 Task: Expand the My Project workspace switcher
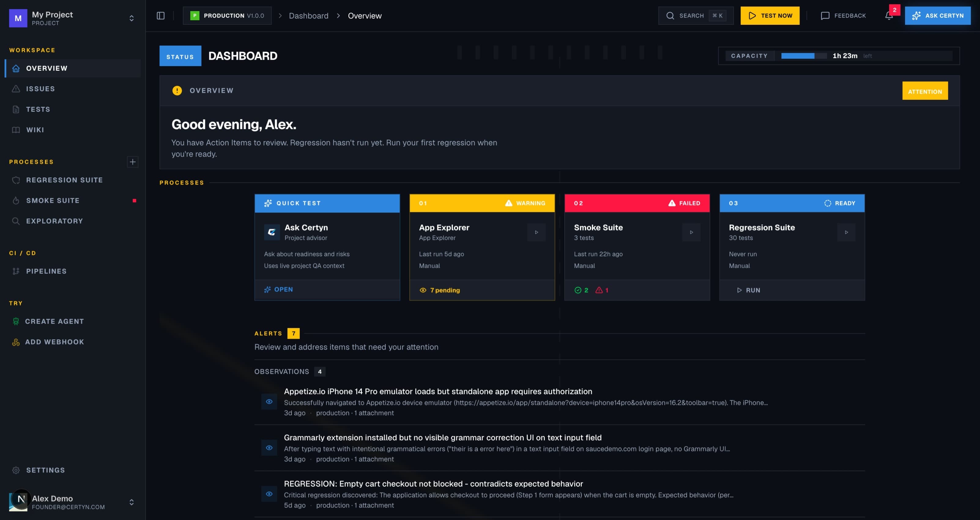click(131, 18)
